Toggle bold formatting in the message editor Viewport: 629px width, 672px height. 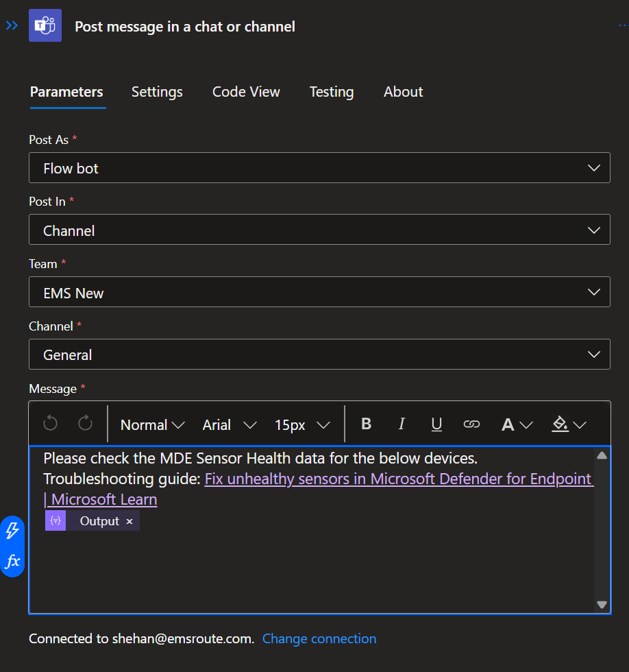(366, 424)
